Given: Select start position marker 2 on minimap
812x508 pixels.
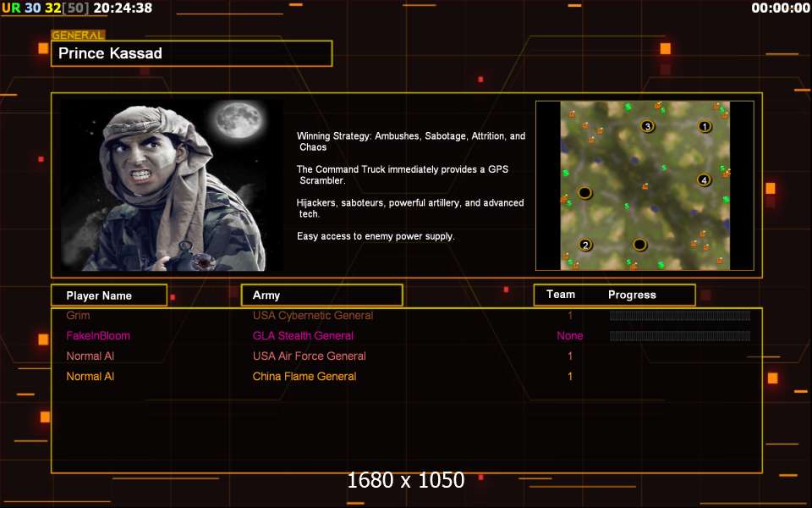Looking at the screenshot, I should pos(585,245).
